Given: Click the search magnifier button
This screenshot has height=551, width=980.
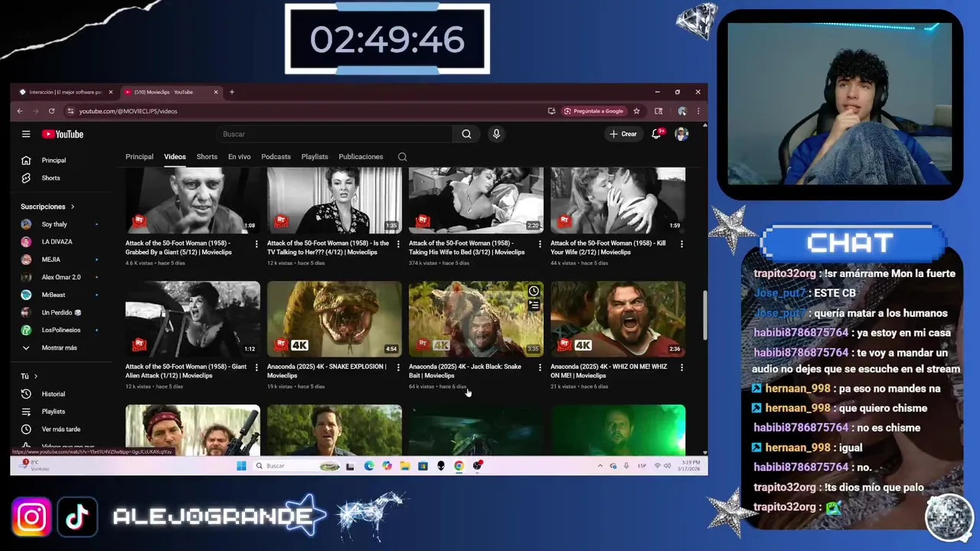Looking at the screenshot, I should tap(466, 134).
